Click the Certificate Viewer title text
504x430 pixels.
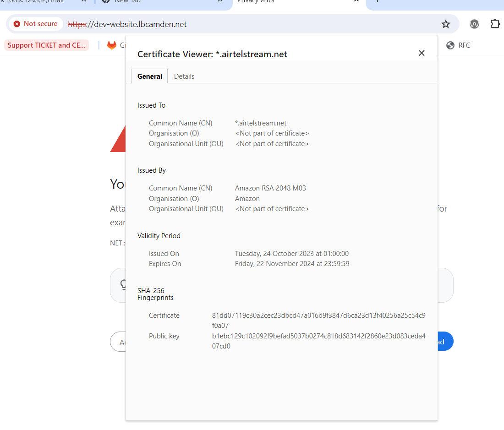[x=212, y=54]
